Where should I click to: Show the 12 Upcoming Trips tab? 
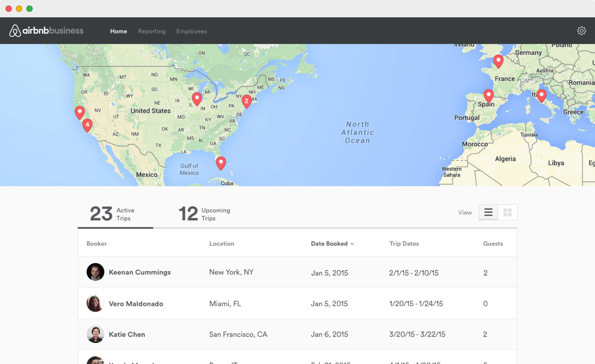[204, 214]
